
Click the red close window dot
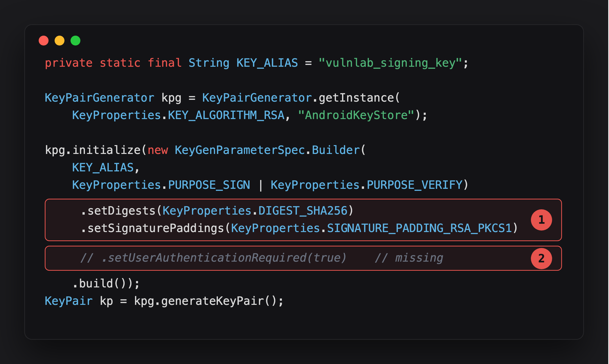pos(43,40)
